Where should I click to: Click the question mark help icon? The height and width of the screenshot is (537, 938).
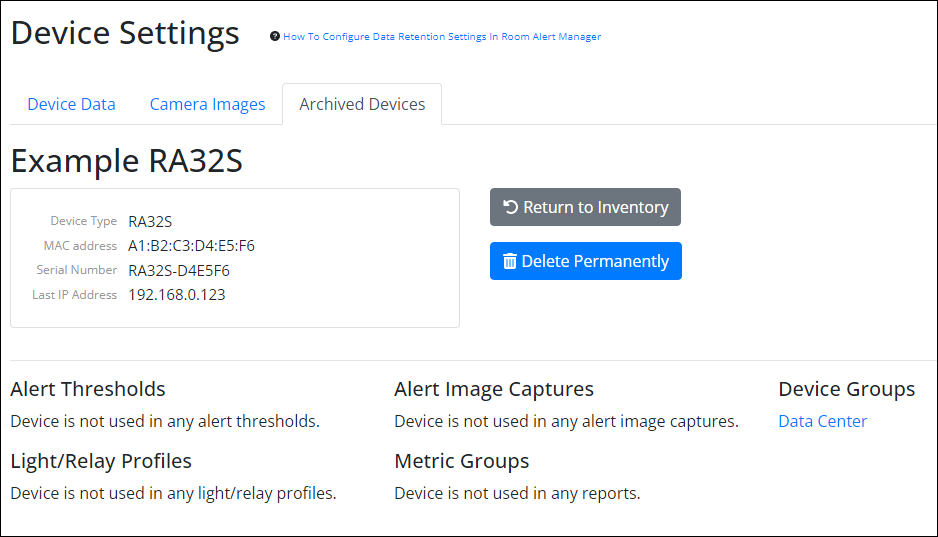pos(275,37)
